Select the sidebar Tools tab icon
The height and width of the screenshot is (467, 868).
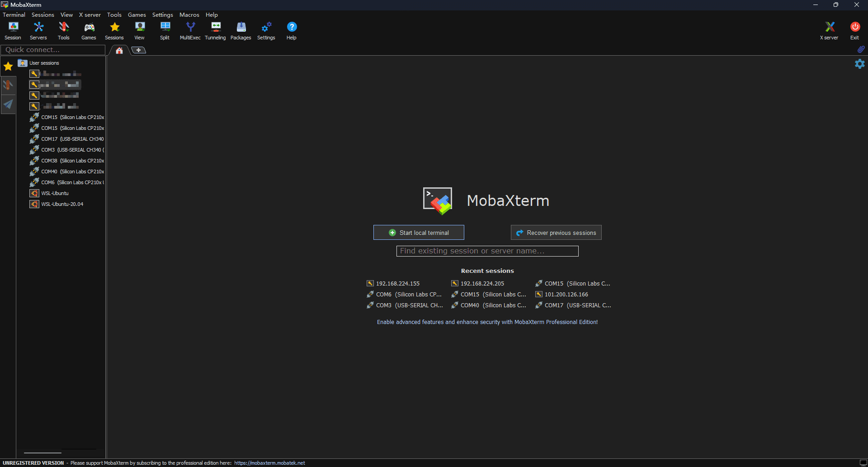(8, 85)
